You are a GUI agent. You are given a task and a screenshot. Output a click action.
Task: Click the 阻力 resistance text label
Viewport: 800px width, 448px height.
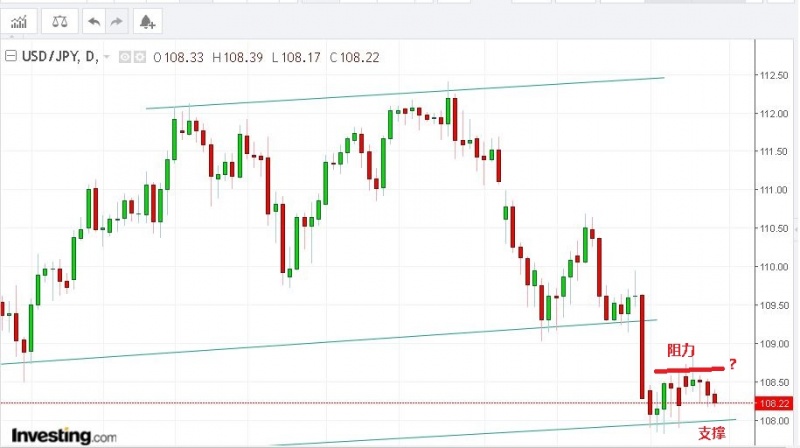coord(681,352)
